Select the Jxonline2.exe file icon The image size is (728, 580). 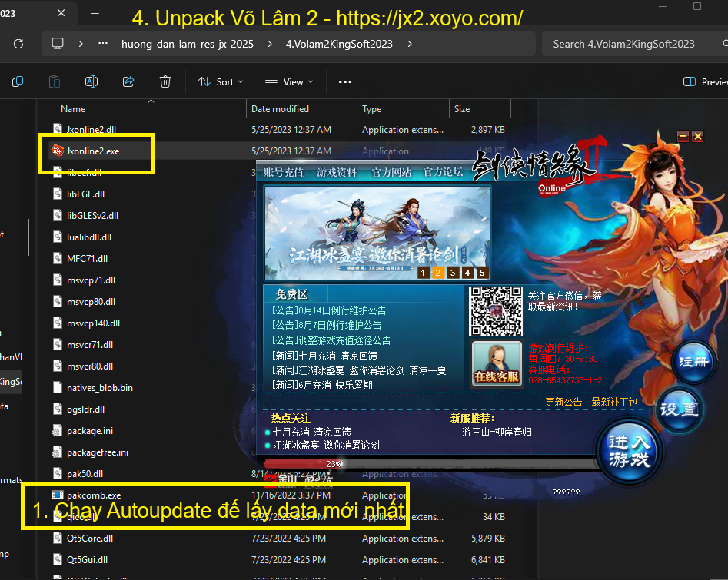click(57, 151)
